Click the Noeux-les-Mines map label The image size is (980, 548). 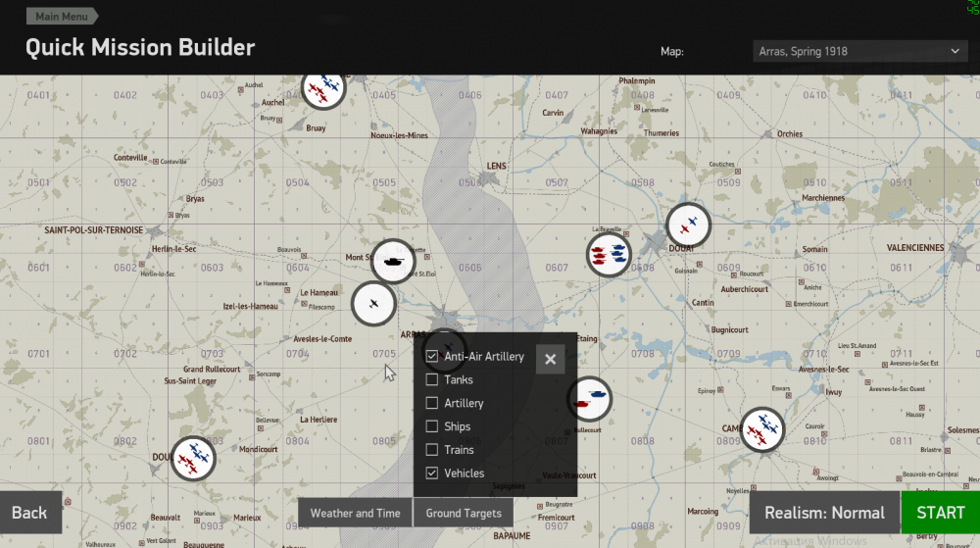pyautogui.click(x=399, y=135)
